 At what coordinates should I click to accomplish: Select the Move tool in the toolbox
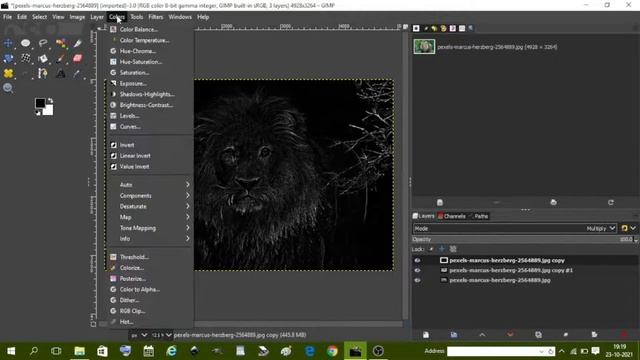[8, 43]
